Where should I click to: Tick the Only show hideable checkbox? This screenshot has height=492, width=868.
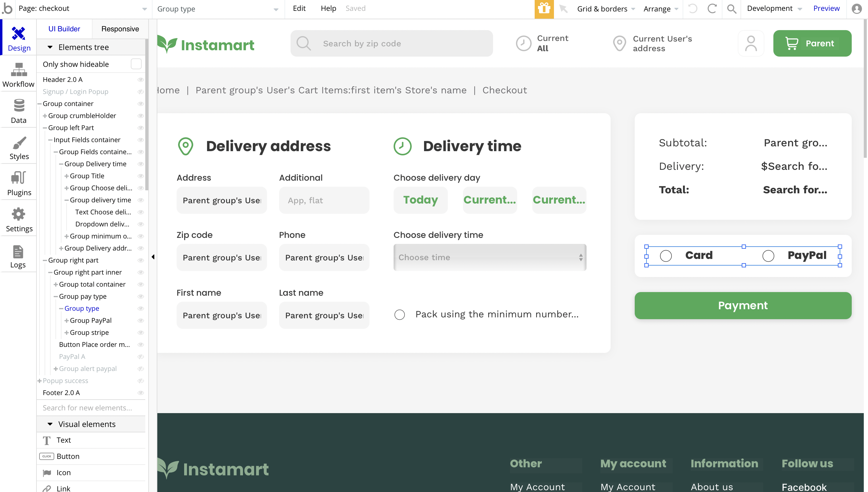[136, 64]
